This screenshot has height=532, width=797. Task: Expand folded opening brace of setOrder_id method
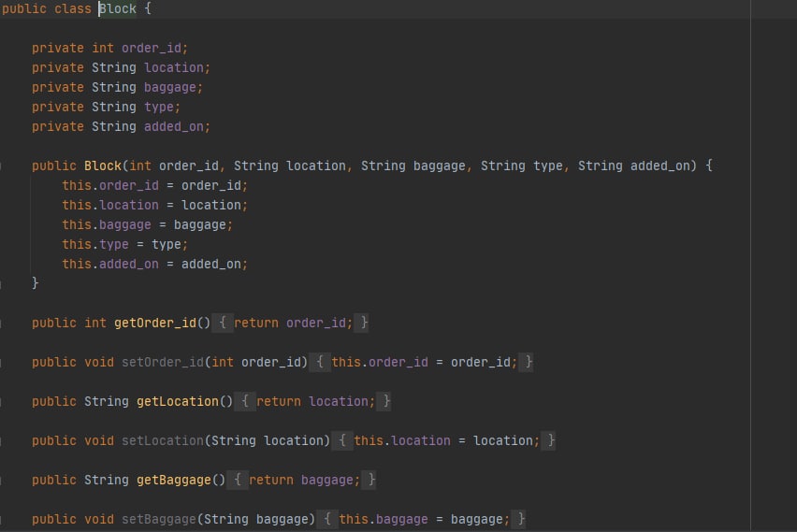click(320, 362)
